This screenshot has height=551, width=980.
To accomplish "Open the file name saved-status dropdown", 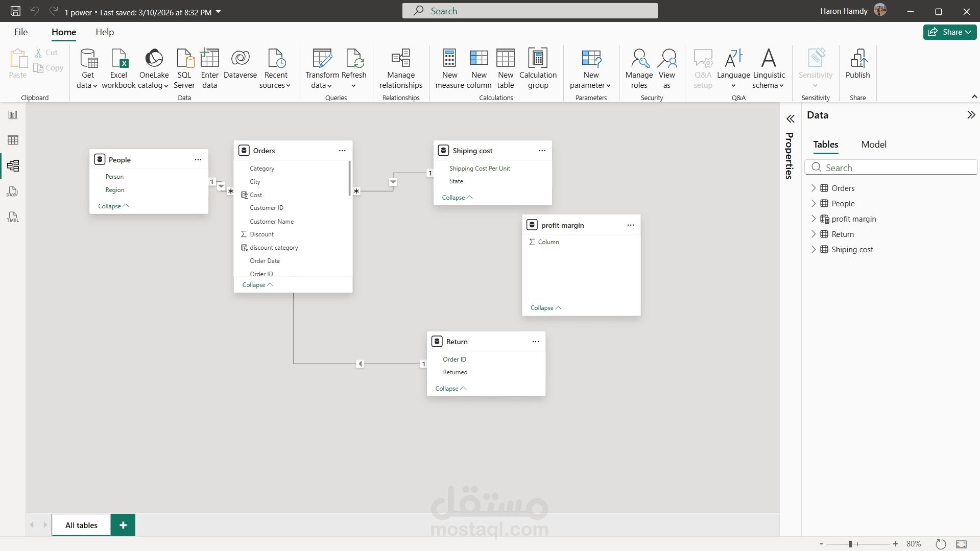I will pyautogui.click(x=219, y=12).
